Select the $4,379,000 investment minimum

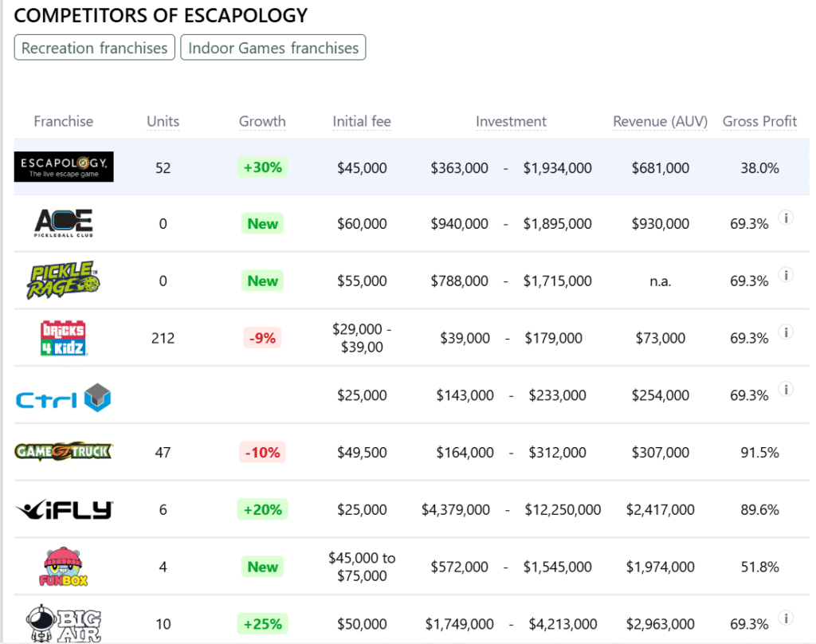[x=455, y=509]
